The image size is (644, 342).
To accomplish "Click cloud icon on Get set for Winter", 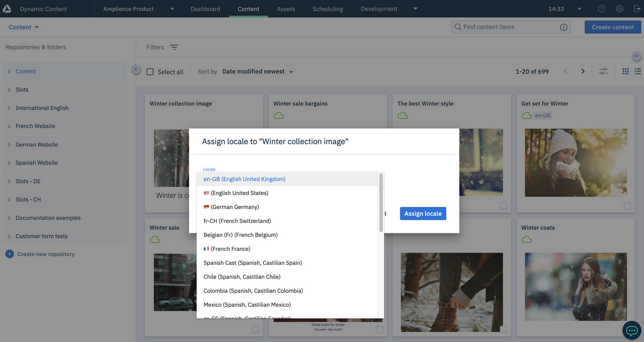I will (527, 115).
